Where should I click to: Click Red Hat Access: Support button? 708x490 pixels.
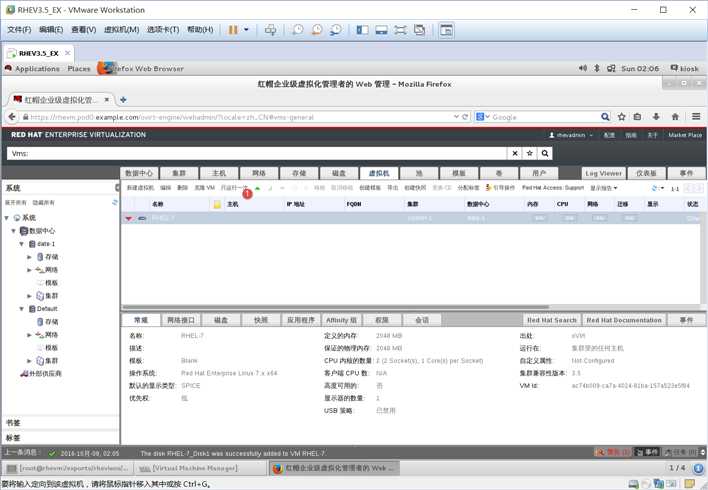pyautogui.click(x=553, y=188)
